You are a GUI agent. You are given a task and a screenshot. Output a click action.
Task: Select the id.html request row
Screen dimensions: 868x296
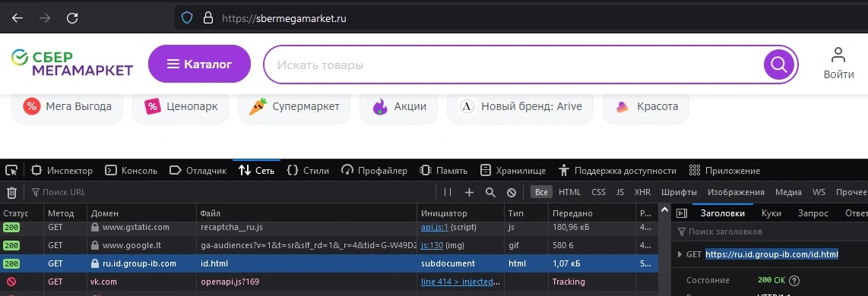pos(329,263)
